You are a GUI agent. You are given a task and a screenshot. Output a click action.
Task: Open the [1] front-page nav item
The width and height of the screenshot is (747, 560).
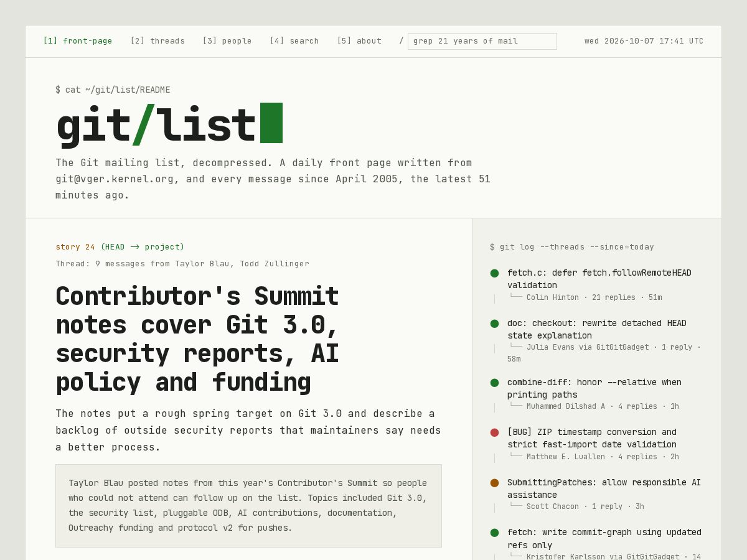pos(78,41)
